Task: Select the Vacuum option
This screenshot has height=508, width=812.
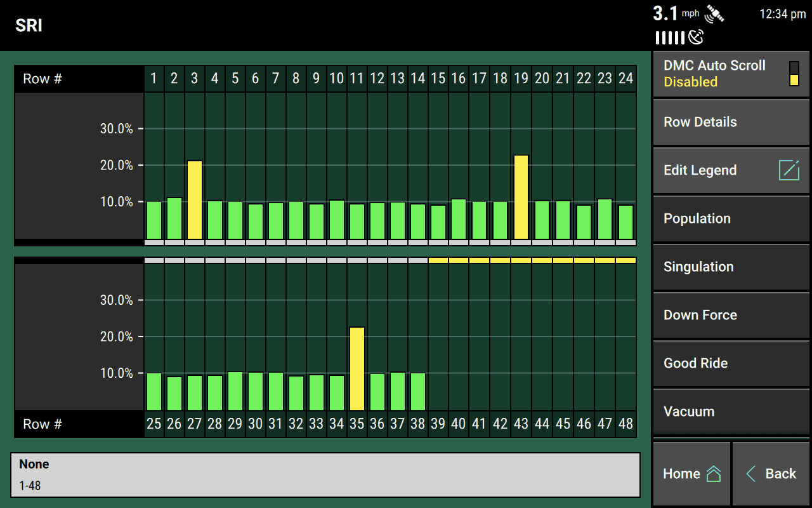Action: (x=731, y=411)
